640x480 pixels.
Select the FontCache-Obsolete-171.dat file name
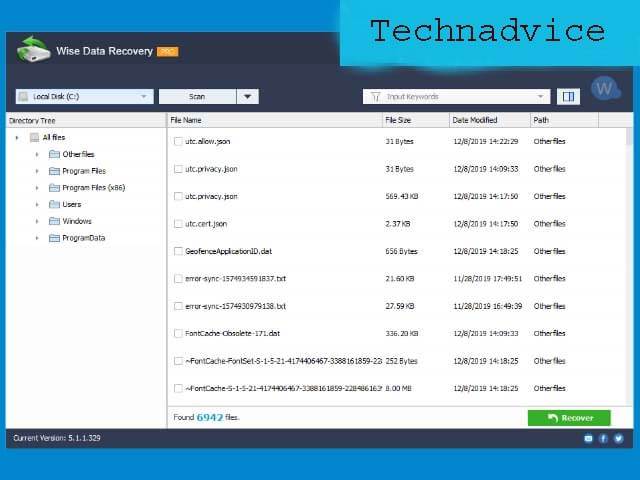click(x=232, y=333)
